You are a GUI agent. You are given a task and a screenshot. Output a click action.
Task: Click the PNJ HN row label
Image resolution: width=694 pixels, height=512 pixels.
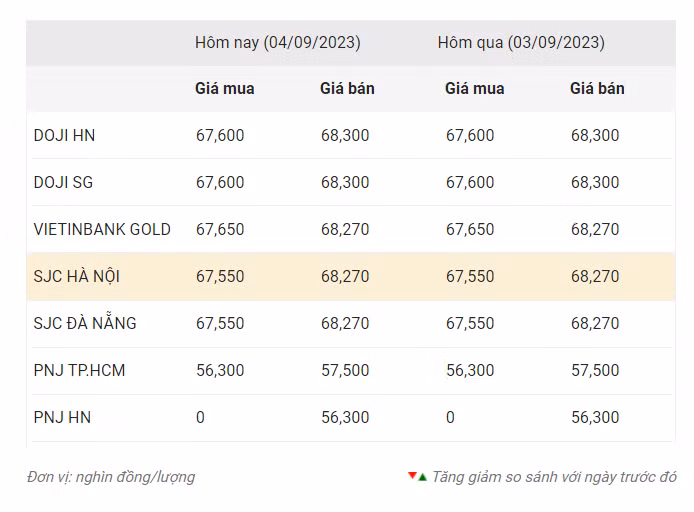(x=62, y=417)
